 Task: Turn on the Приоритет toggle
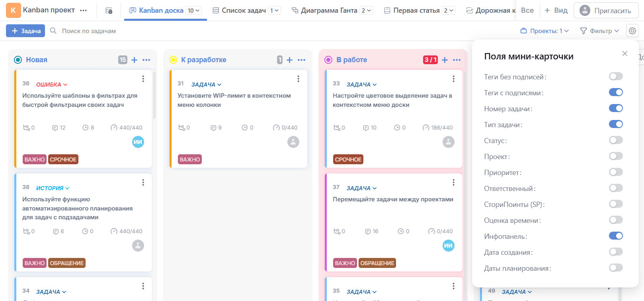(615, 172)
